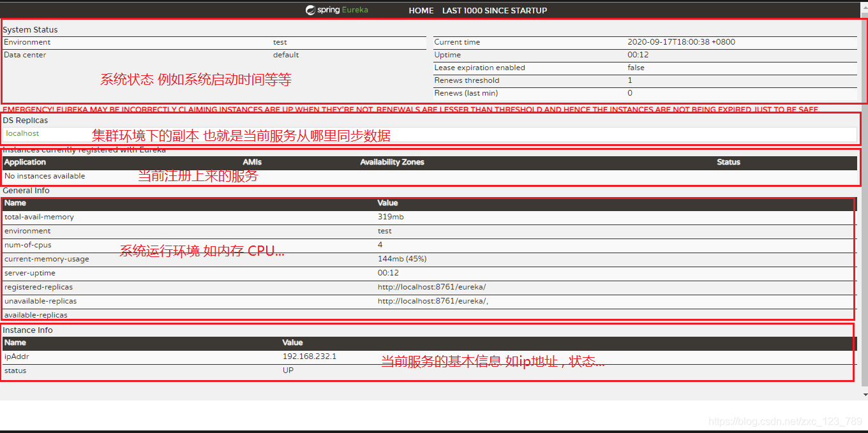This screenshot has width=868, height=433.
Task: Click the No instances available text
Action: [x=45, y=176]
